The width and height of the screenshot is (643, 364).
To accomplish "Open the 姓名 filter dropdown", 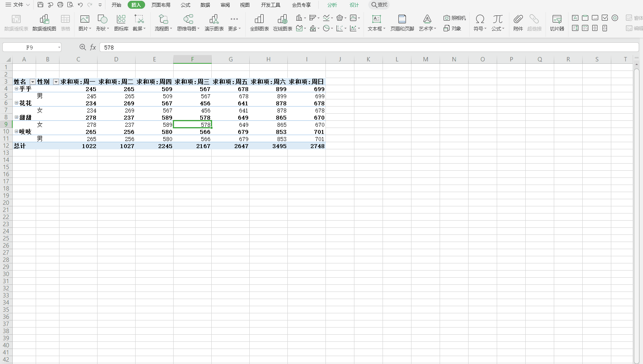I will (x=33, y=82).
